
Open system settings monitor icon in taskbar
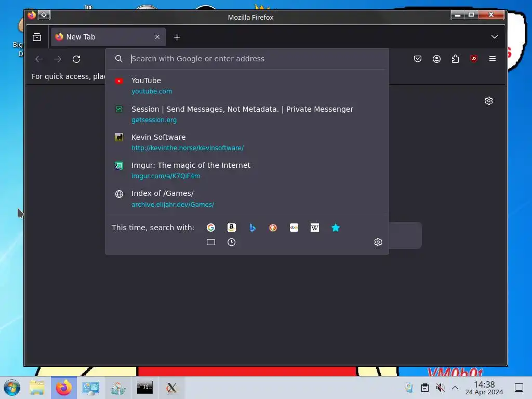90,388
